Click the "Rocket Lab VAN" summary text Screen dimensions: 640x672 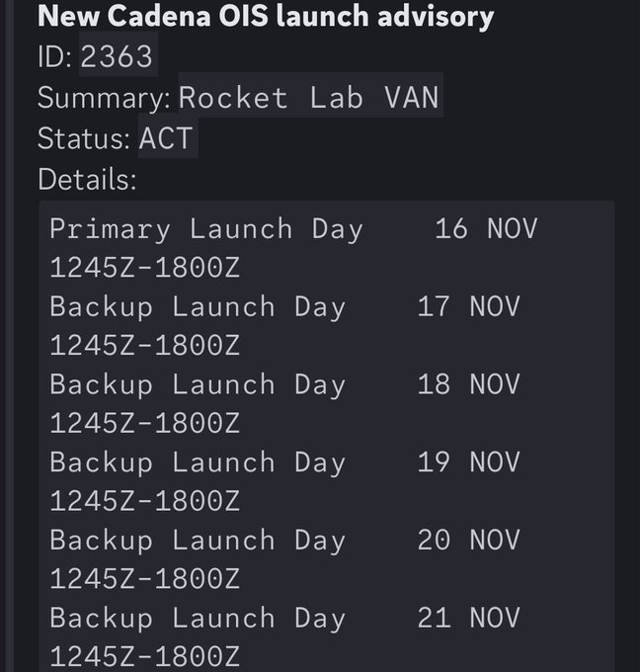(x=309, y=98)
